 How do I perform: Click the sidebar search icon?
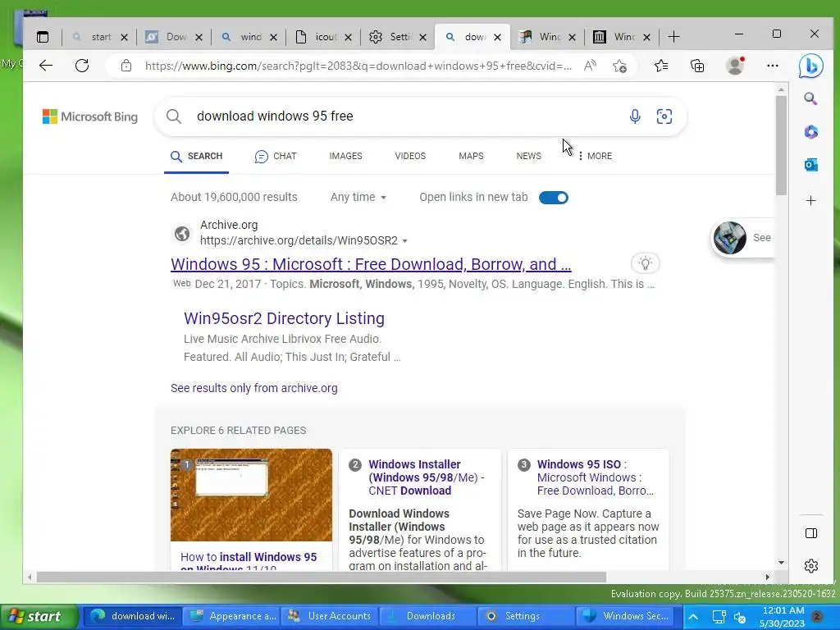click(810, 98)
